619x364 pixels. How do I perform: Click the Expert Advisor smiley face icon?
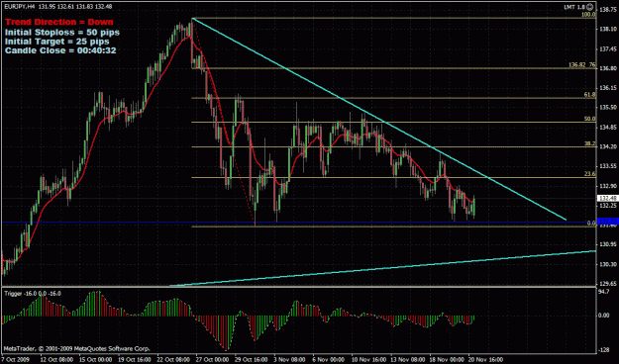click(x=590, y=6)
